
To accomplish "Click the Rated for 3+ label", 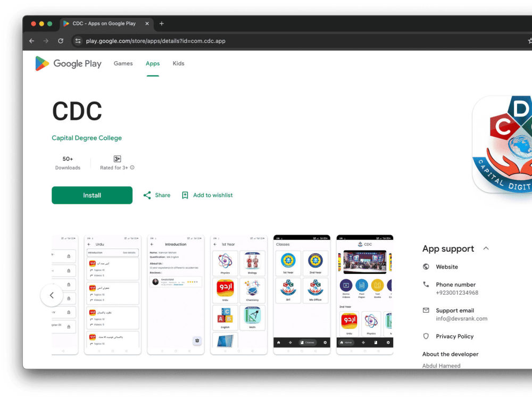I will coord(114,168).
